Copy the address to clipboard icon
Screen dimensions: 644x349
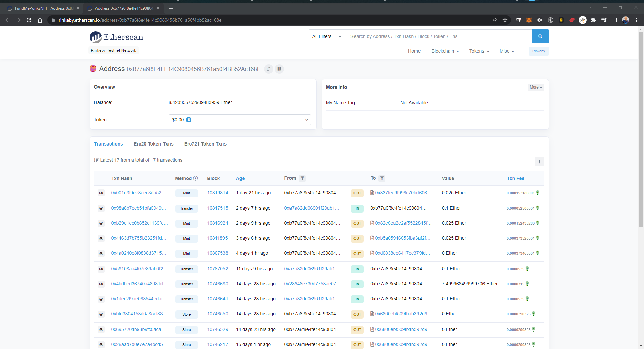pos(268,69)
